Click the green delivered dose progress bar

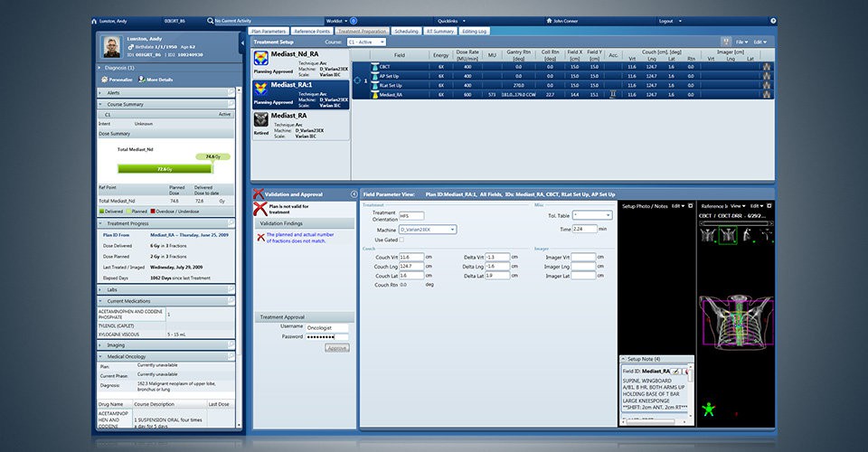point(165,169)
